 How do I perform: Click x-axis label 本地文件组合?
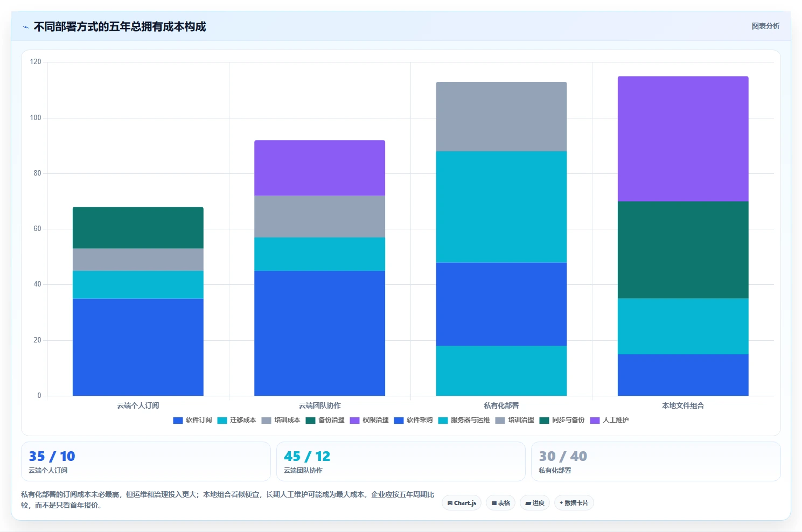[683, 405]
